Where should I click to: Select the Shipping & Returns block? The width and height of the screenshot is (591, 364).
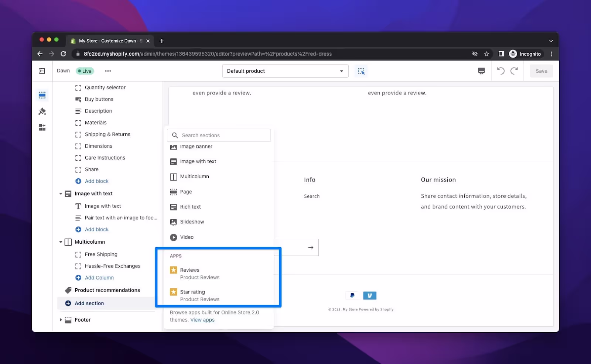[107, 134]
